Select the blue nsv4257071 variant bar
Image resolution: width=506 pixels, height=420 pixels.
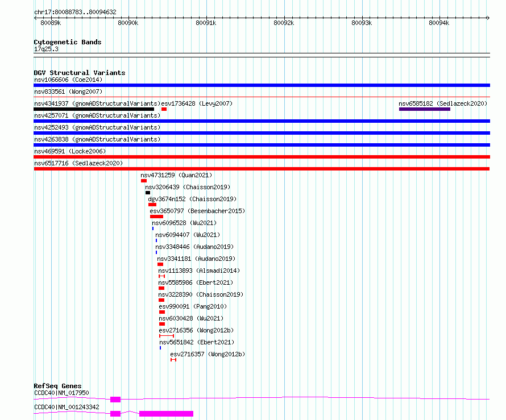(262, 121)
